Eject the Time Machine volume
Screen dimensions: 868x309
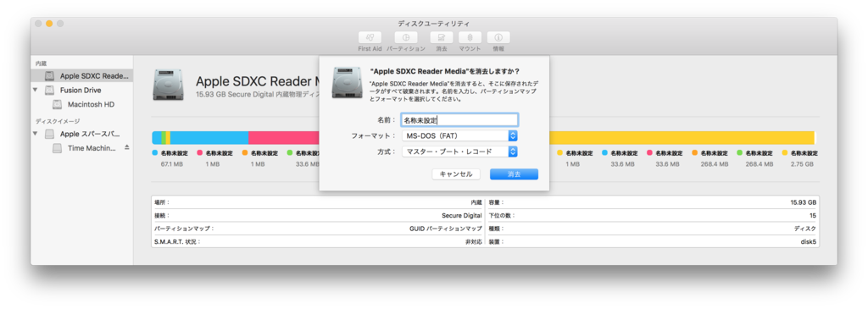click(127, 147)
